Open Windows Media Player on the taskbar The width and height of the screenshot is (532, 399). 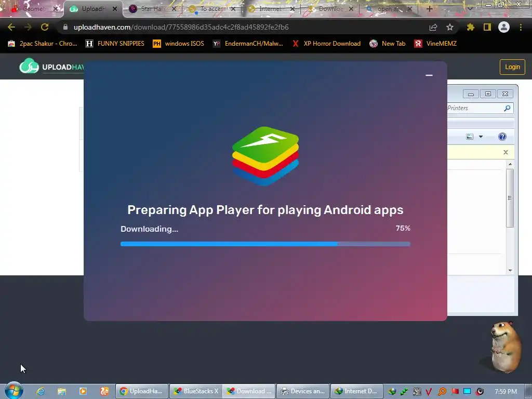[x=83, y=391]
